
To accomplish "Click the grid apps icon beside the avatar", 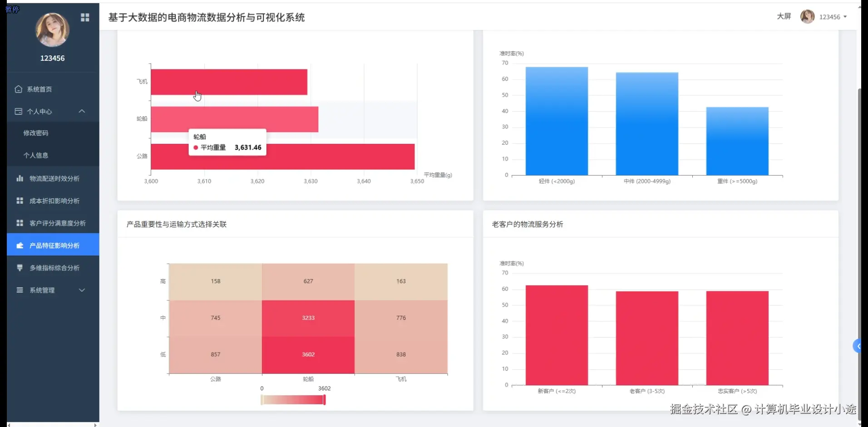I will (85, 17).
